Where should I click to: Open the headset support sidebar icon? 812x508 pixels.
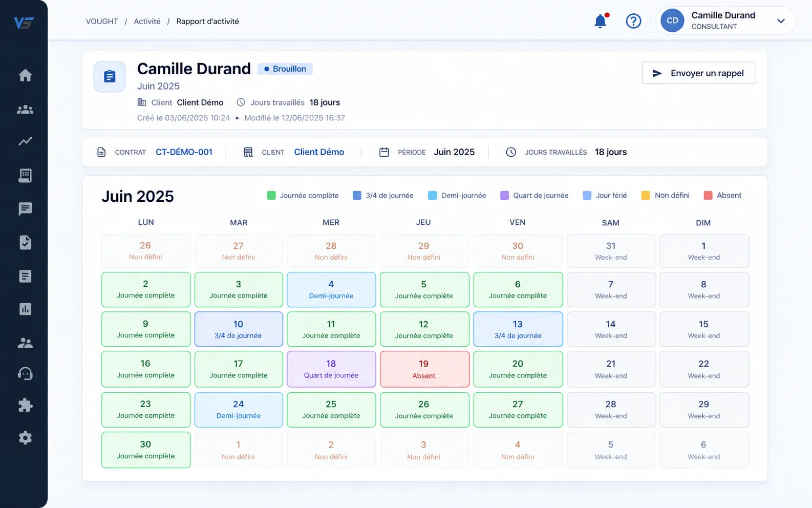[x=25, y=373]
